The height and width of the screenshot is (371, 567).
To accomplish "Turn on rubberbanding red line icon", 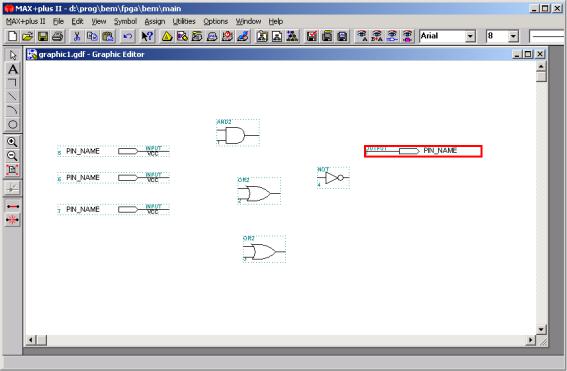I will (x=13, y=206).
